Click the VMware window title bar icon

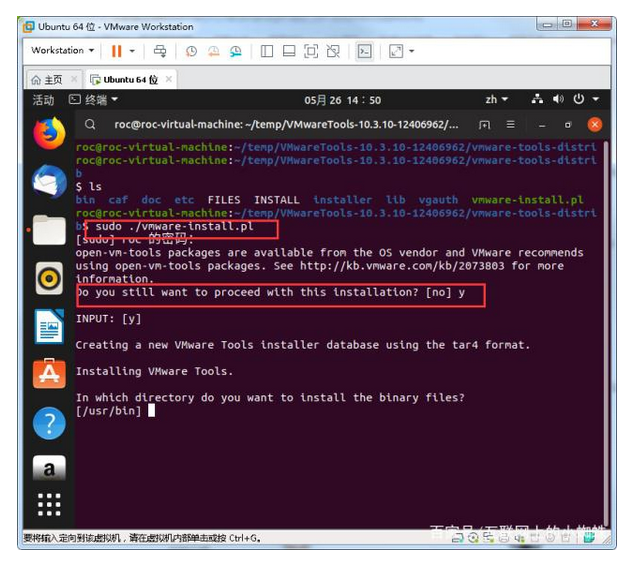[29, 27]
